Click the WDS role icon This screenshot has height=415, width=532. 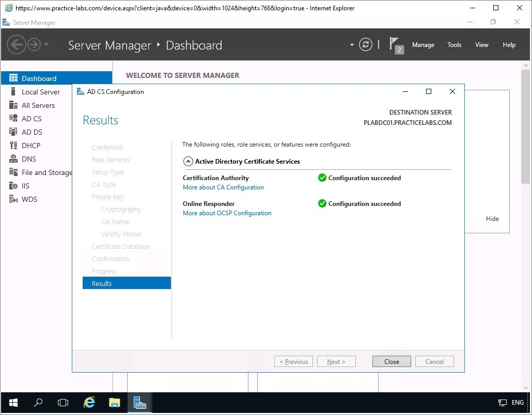tap(13, 199)
